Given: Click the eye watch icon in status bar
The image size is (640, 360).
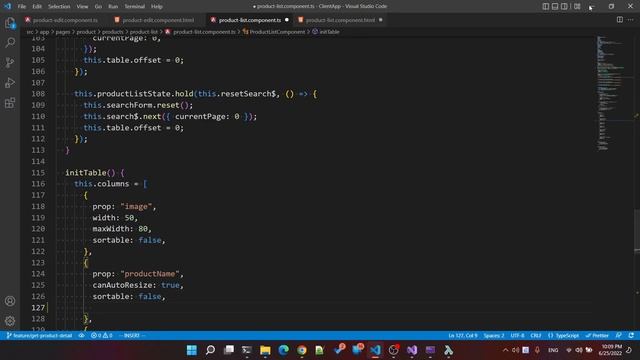Looking at the screenshot, I should [x=81, y=336].
